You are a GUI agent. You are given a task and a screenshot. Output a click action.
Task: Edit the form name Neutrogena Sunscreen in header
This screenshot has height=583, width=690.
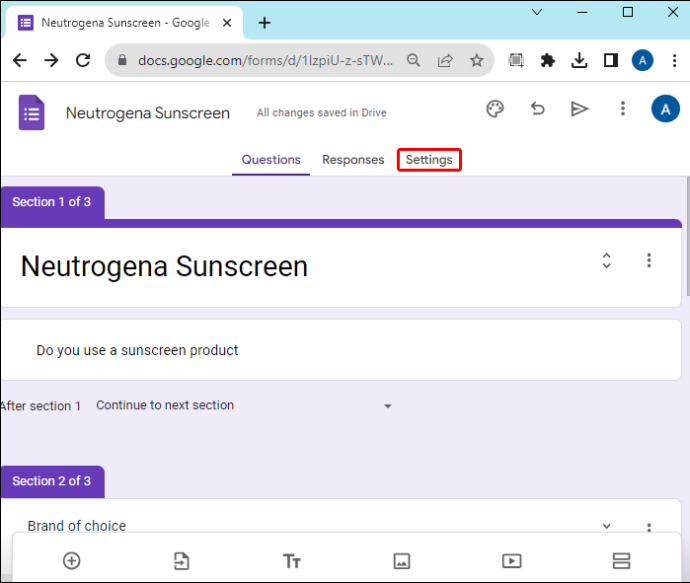[148, 113]
